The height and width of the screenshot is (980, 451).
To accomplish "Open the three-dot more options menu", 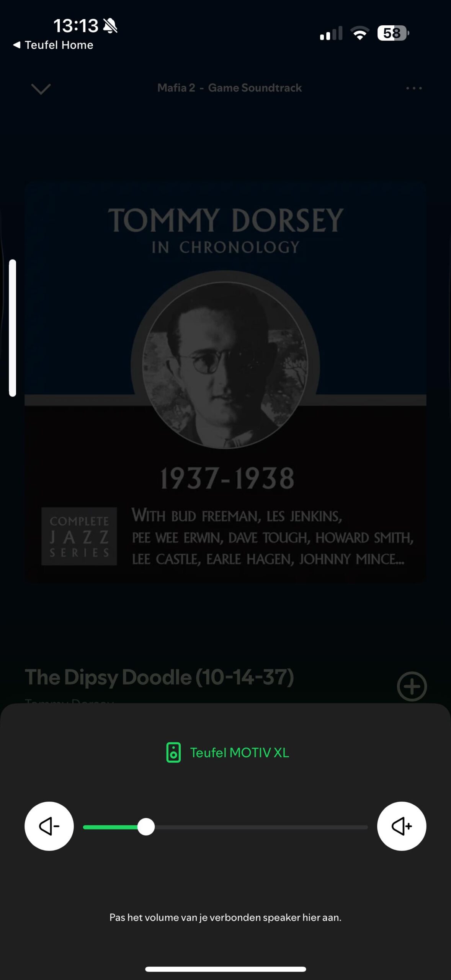I will (x=414, y=88).
